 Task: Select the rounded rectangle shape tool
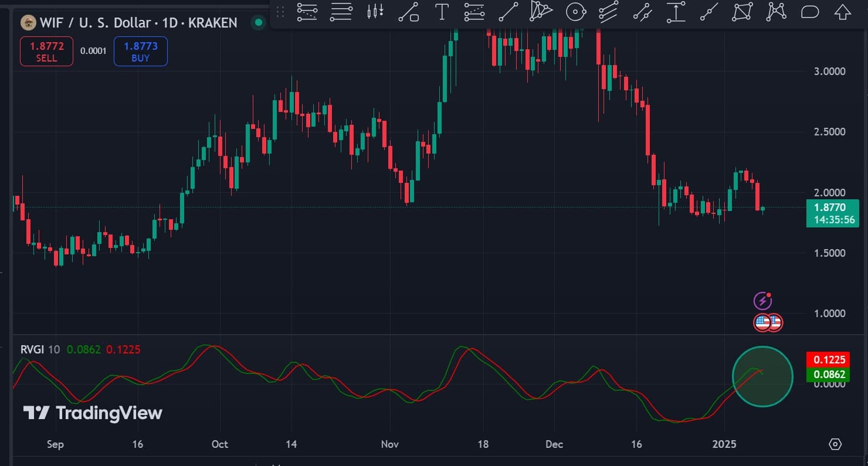pyautogui.click(x=809, y=12)
